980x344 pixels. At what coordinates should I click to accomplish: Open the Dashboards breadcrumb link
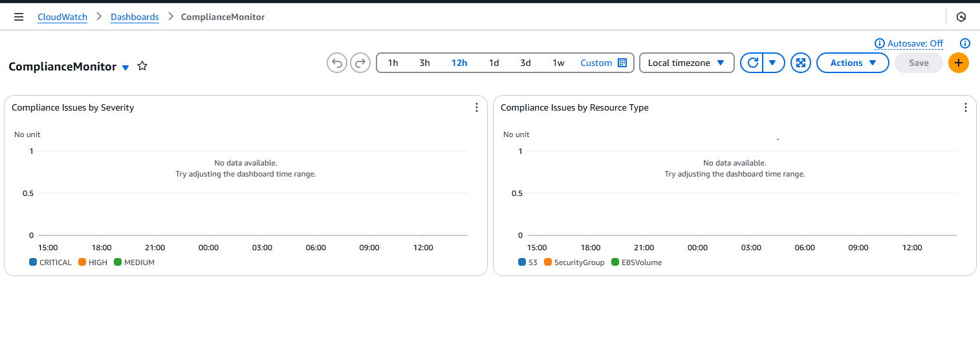(135, 17)
